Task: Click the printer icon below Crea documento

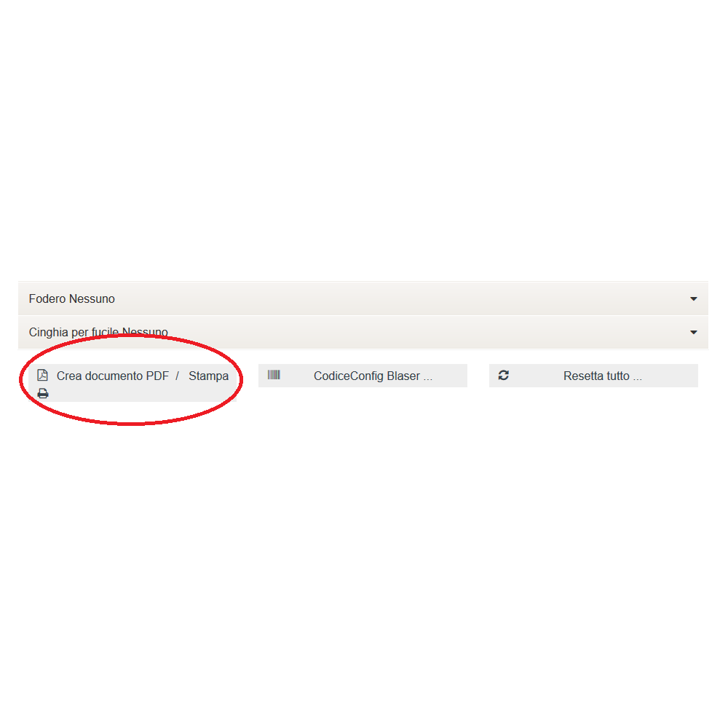Action: click(x=43, y=394)
